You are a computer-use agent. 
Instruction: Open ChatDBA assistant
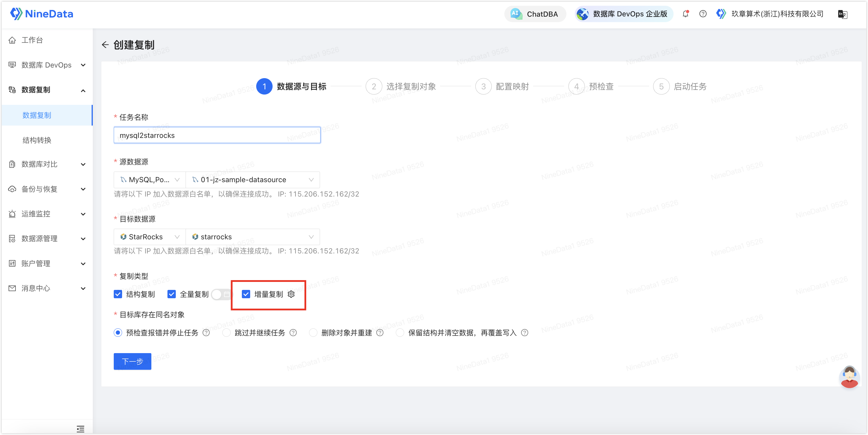tap(535, 14)
